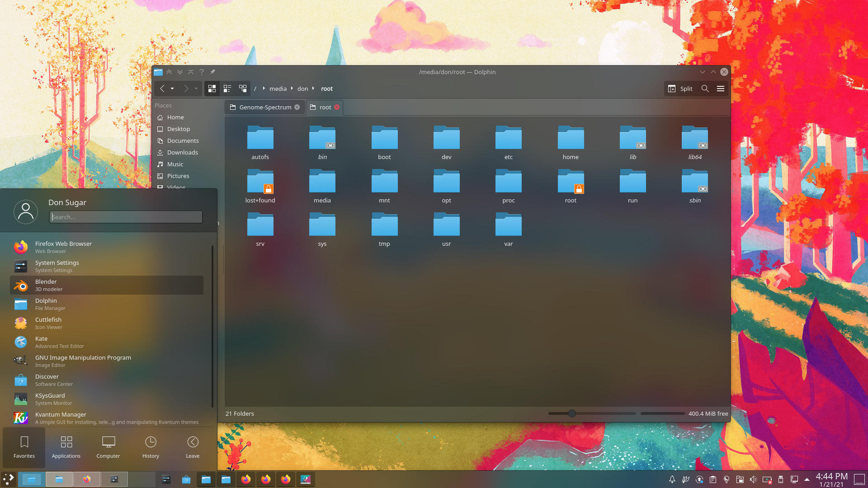
Task: Pin Dolphin window on all desktops
Action: point(212,72)
